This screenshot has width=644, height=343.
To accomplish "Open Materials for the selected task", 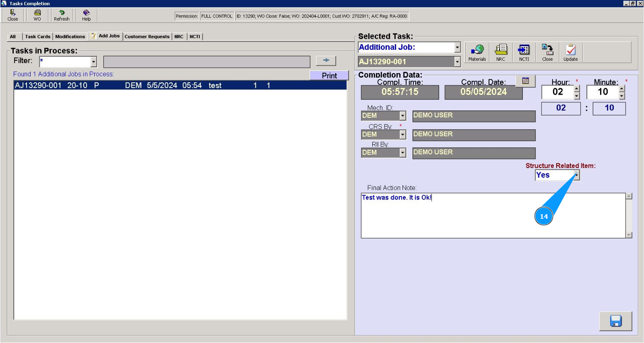I will (x=477, y=53).
